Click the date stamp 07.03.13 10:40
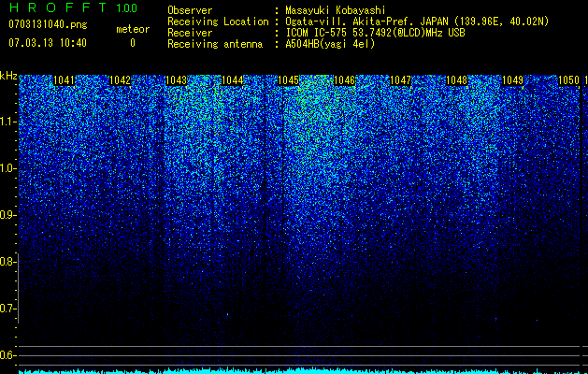Viewport: 588px width, 374px height. pos(48,43)
